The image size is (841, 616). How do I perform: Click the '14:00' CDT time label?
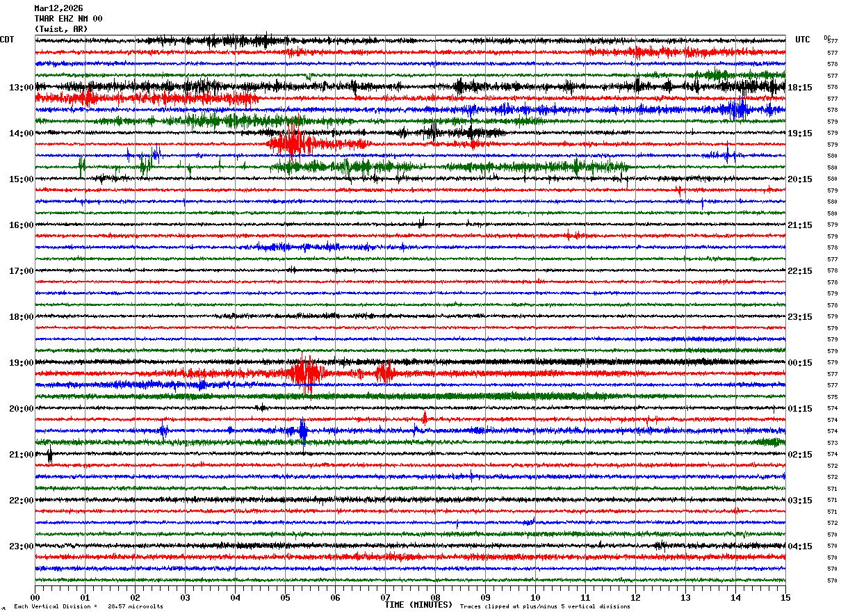coord(22,133)
